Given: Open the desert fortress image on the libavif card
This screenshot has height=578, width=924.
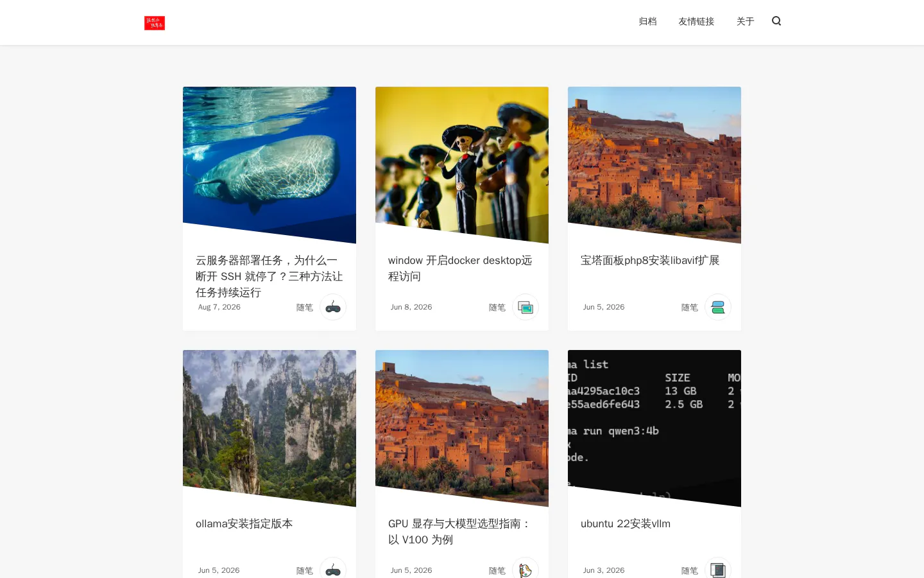Looking at the screenshot, I should [654, 165].
